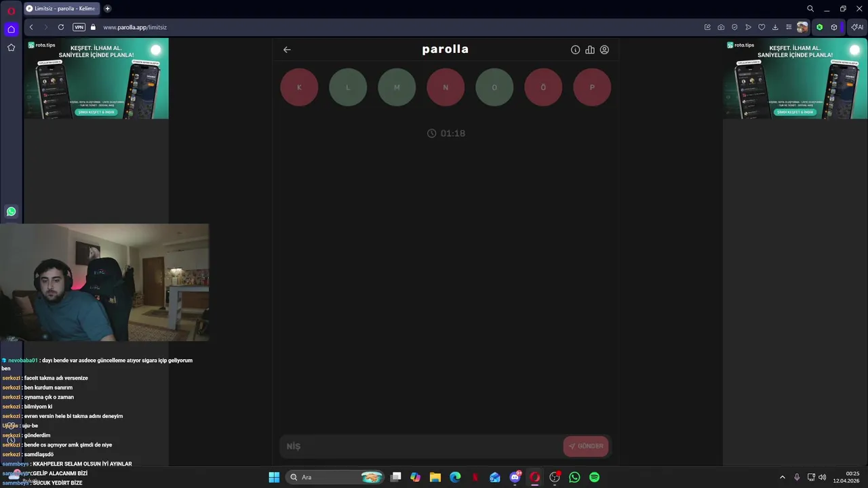Click the address bar URL www.parolla.app/limitsiz
The width and height of the screenshot is (868, 488).
(135, 27)
